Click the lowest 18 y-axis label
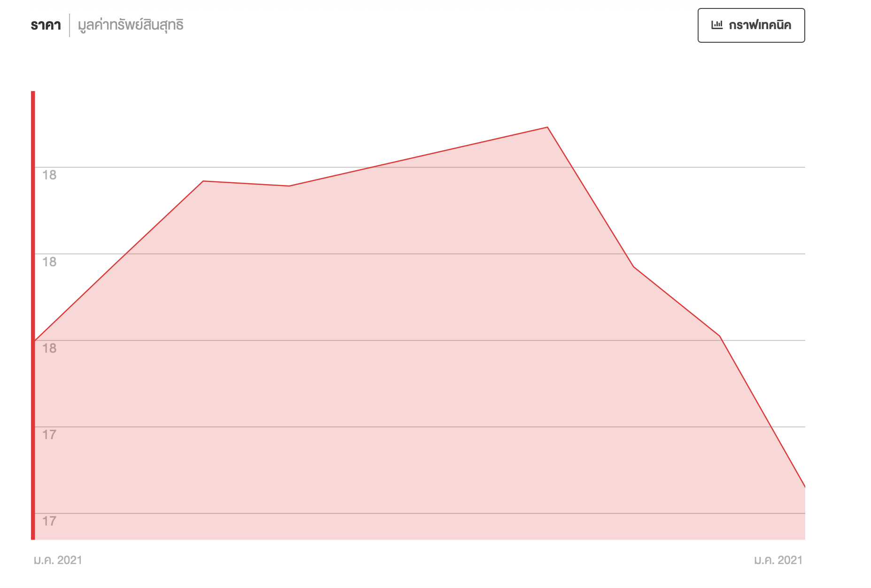This screenshot has width=871, height=588. 49,348
